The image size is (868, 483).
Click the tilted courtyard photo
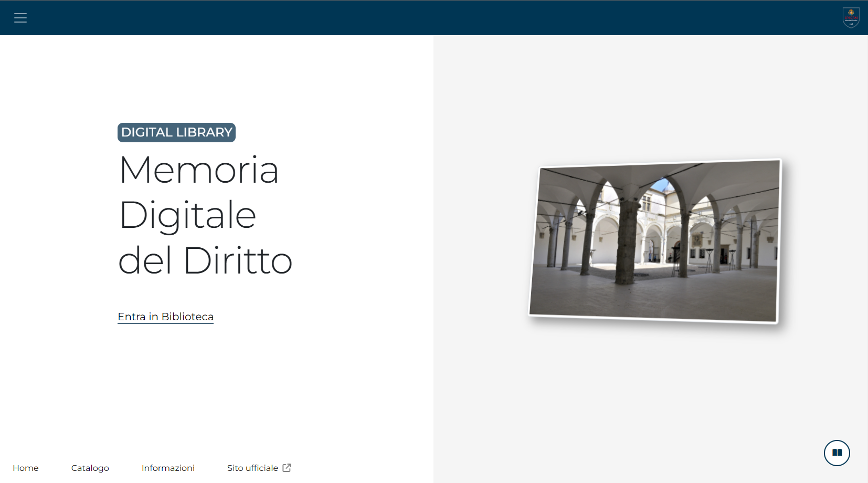pos(654,240)
